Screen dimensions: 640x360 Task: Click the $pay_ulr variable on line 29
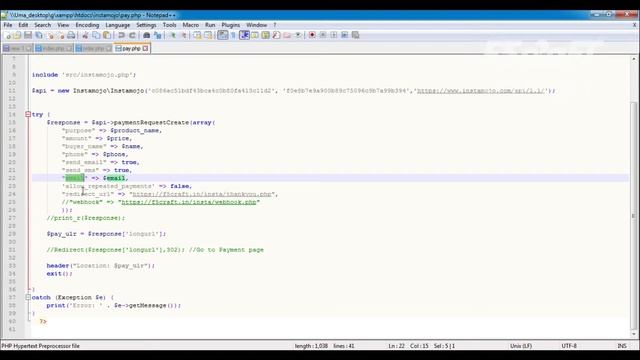[62, 233]
